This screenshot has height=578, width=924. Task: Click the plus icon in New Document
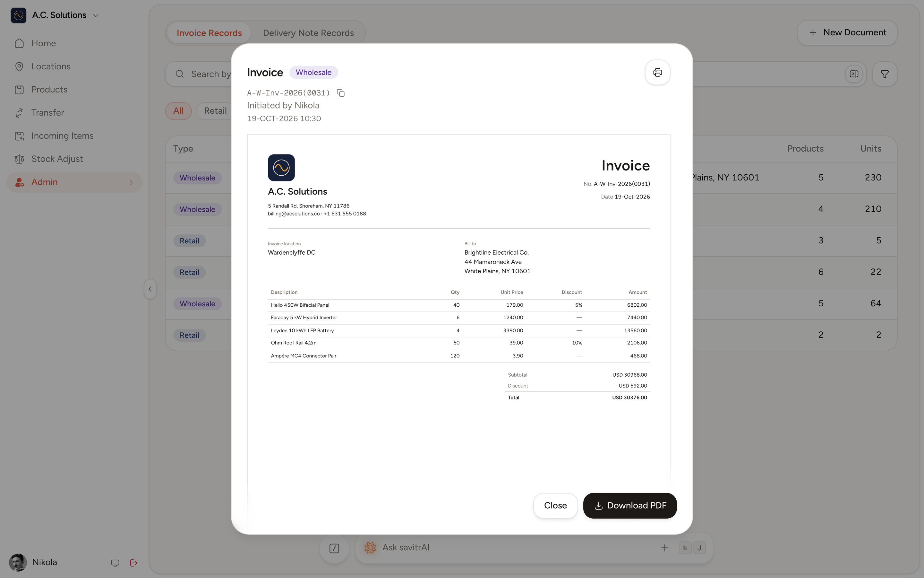pos(813,33)
